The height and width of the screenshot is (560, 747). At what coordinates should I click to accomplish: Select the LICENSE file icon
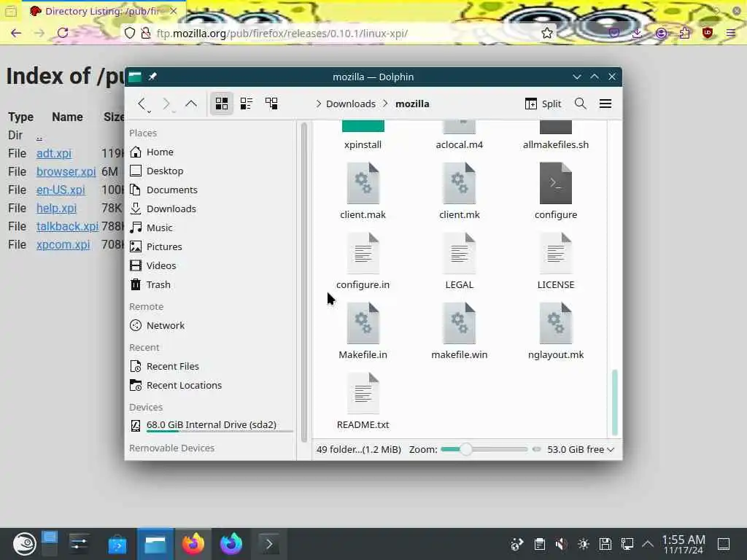coord(555,253)
